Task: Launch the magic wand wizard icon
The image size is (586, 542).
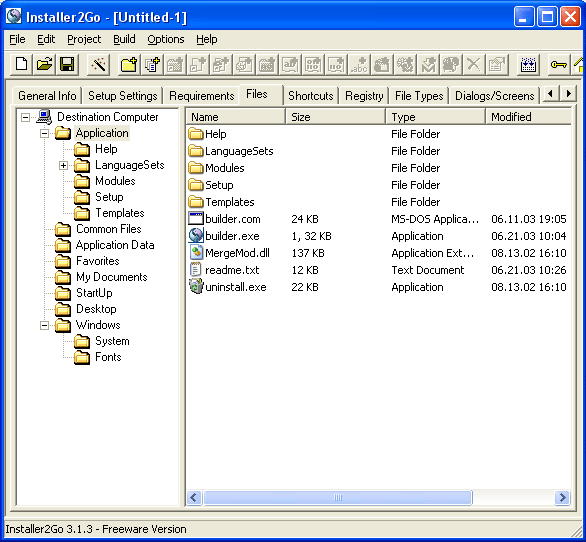Action: [x=99, y=65]
